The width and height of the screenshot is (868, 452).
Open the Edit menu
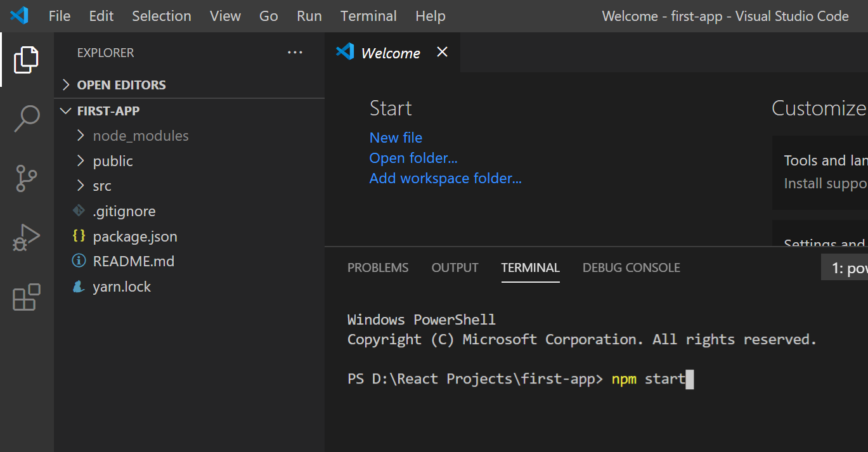coord(101,16)
